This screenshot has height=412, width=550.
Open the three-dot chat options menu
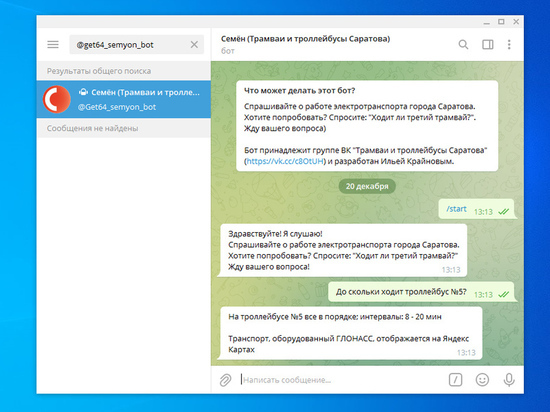click(509, 45)
